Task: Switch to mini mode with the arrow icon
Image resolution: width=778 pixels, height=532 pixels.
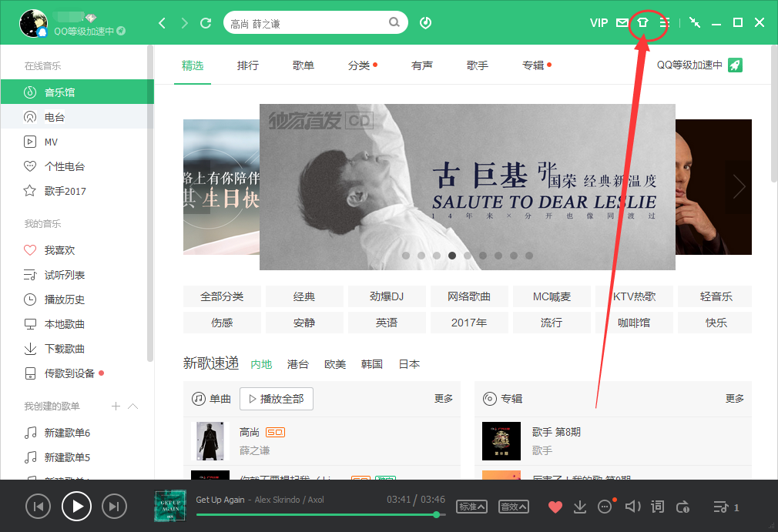Action: point(694,22)
